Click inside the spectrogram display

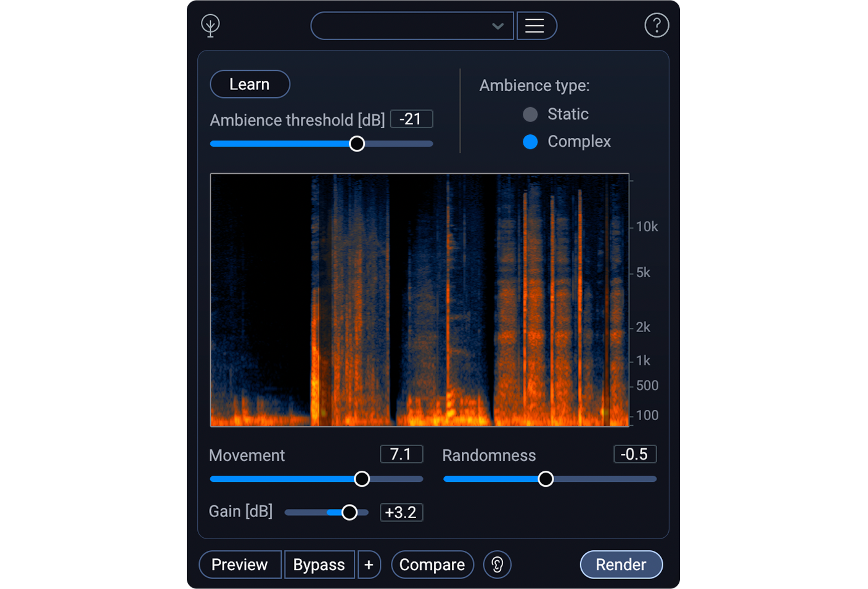pyautogui.click(x=420, y=300)
